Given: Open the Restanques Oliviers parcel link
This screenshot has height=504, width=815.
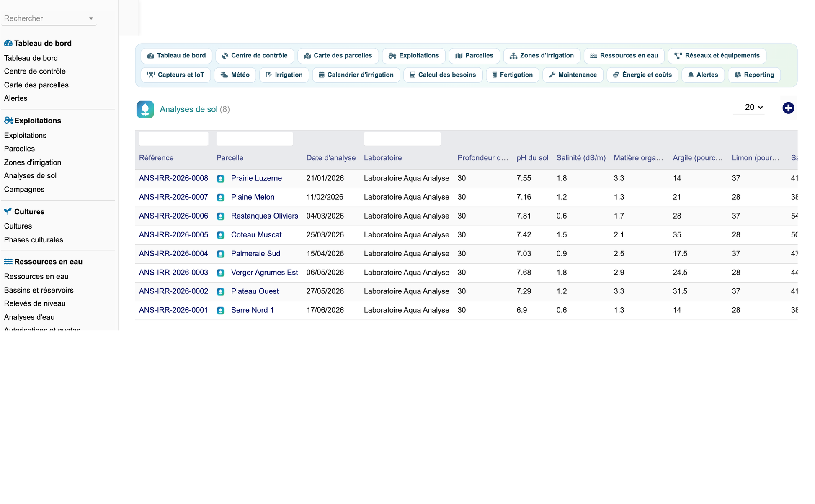Looking at the screenshot, I should tap(265, 216).
